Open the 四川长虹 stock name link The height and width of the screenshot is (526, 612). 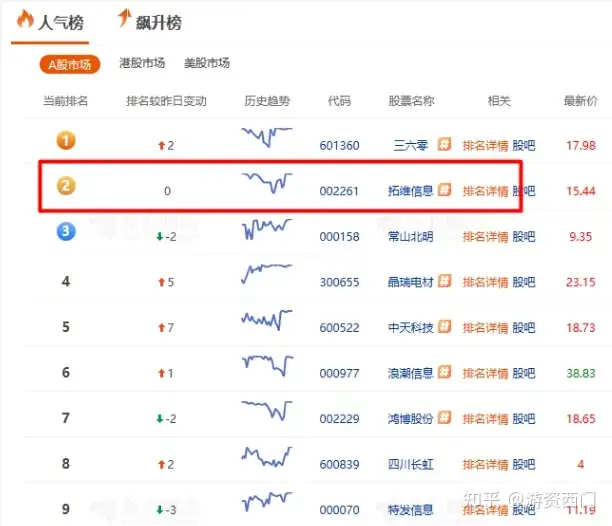411,464
